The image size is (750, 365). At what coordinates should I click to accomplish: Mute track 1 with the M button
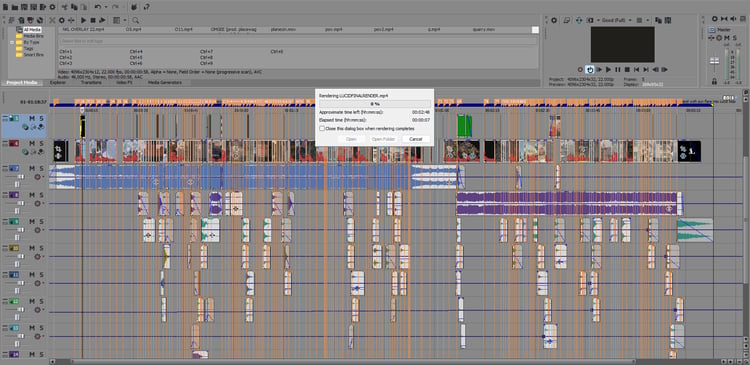pos(32,118)
